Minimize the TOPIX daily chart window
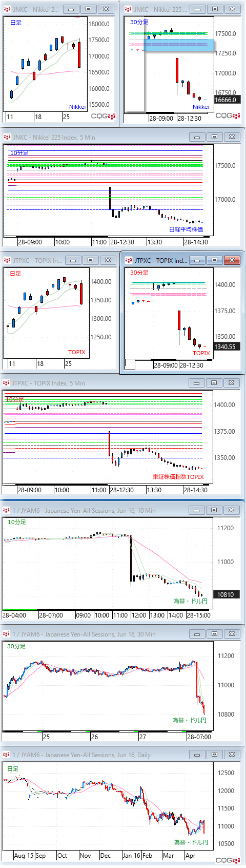246x868 pixels. [73, 260]
